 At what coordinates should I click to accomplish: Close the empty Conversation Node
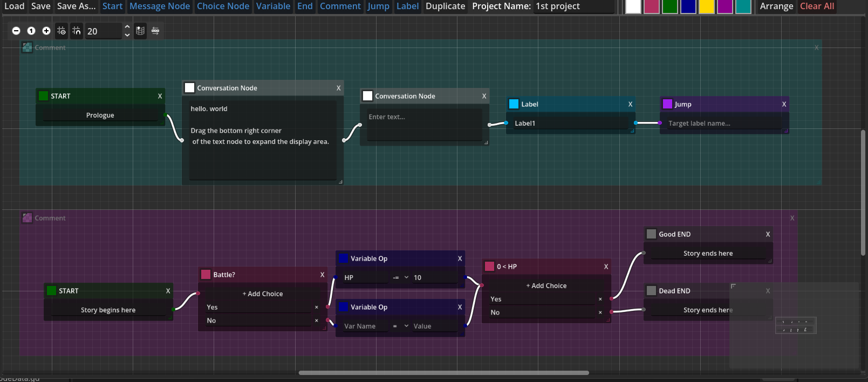[x=484, y=96]
